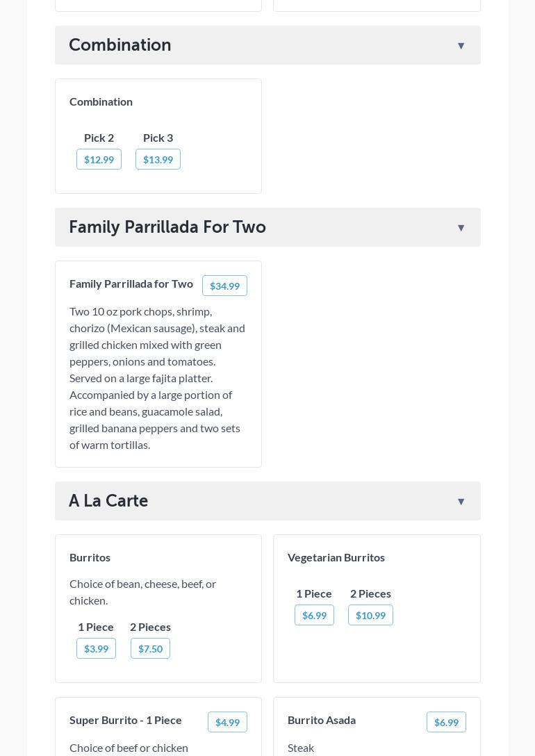Viewport: 535px width, 756px height.
Task: Click the Burritos item card title
Action: tap(90, 557)
